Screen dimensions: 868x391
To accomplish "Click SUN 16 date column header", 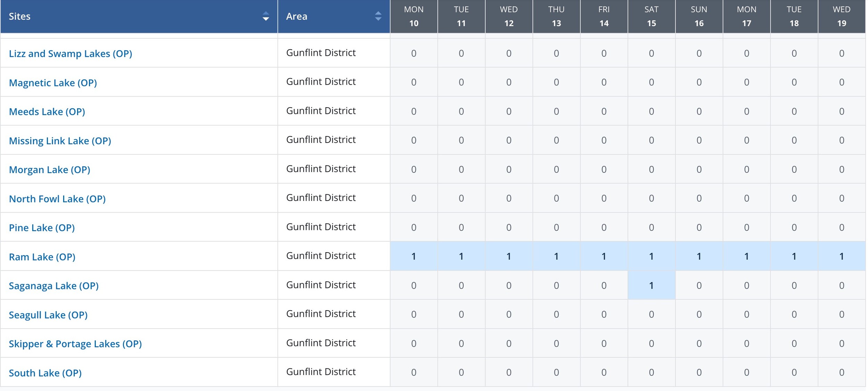I will point(699,16).
